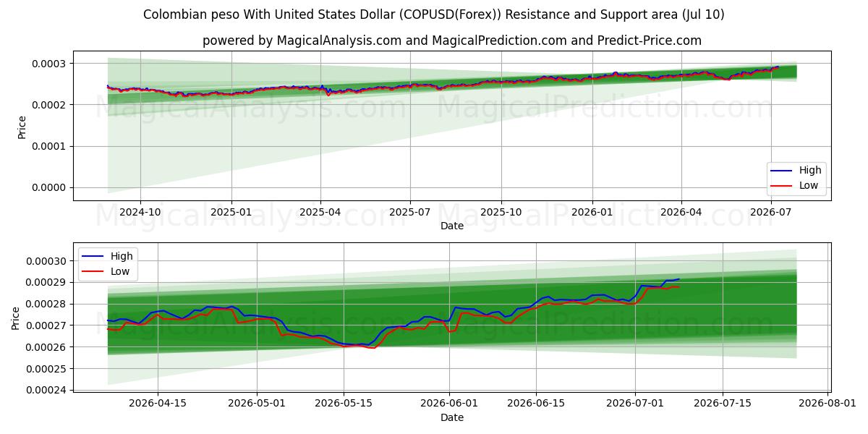The image size is (868, 434).
Task: Click the top chart y-axis value 0.0003
Action: tap(50, 64)
